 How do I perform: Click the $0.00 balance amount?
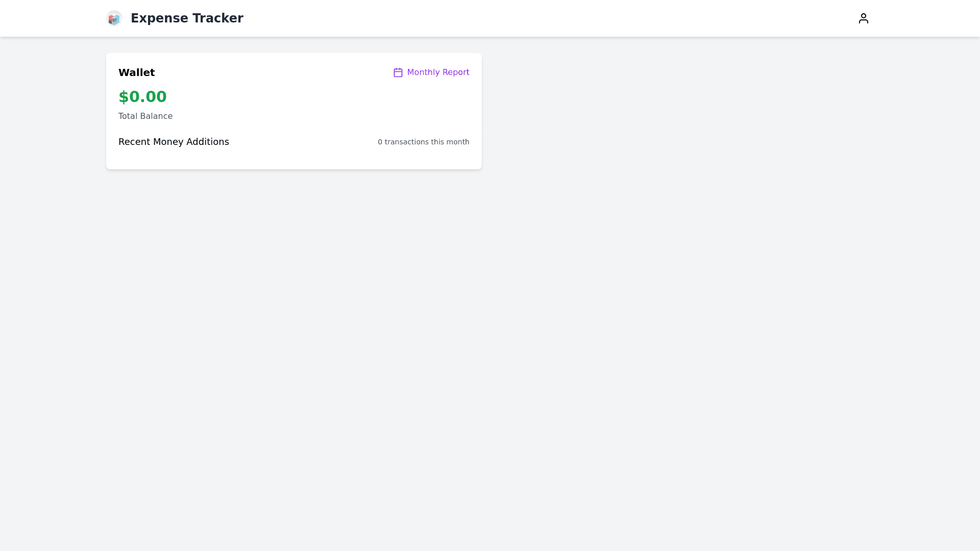tap(142, 96)
